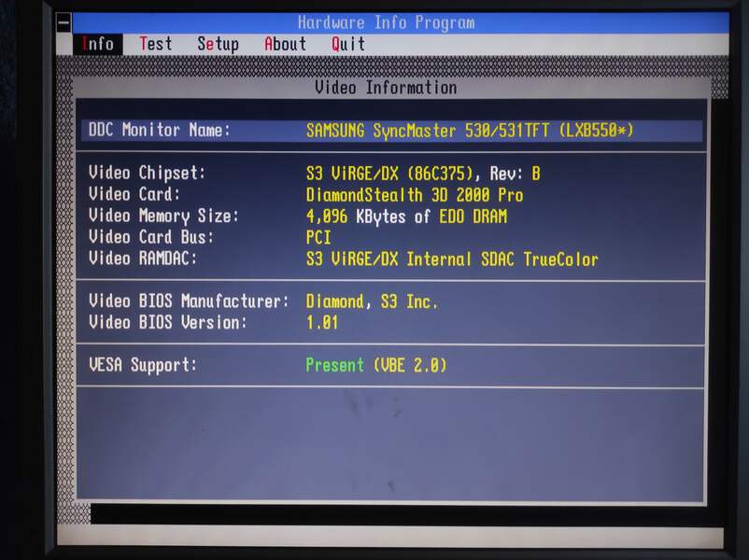Click the PCI bus value
The height and width of the screenshot is (560, 749).
pyautogui.click(x=318, y=237)
